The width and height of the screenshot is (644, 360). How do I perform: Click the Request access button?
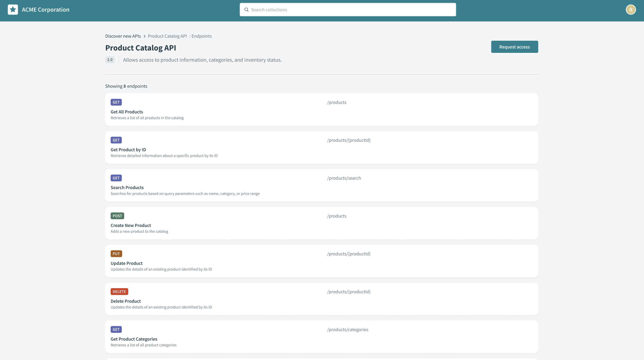tap(515, 46)
